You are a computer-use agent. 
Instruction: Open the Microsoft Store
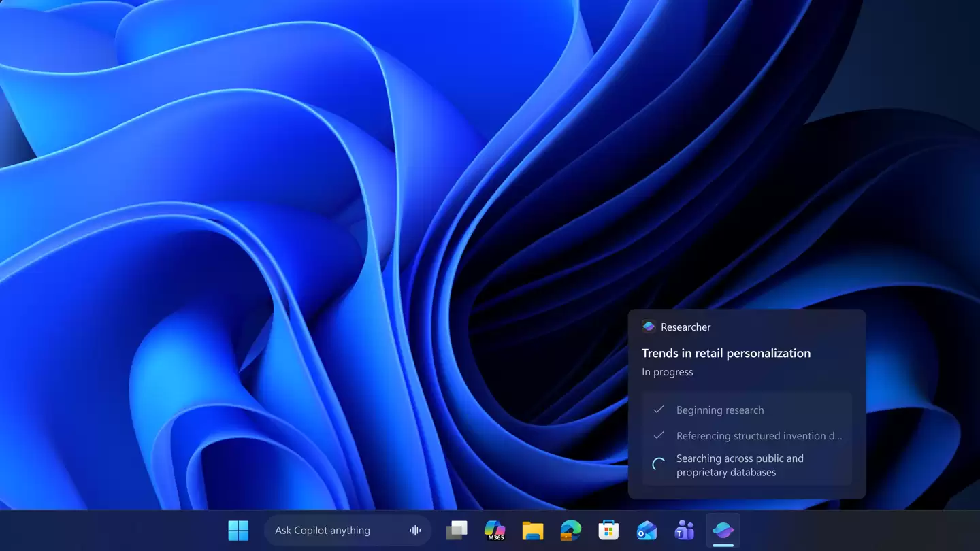[608, 530]
